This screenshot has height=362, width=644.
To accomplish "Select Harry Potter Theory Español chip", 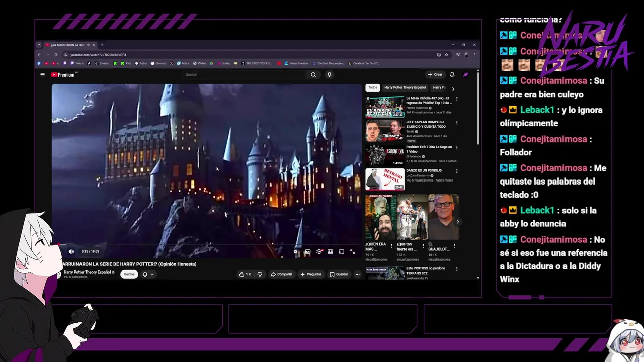I will coord(405,87).
